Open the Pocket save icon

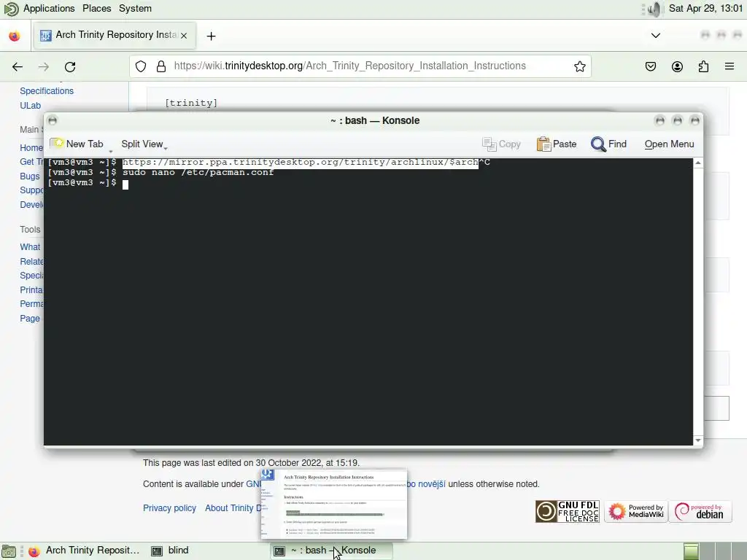[650, 66]
